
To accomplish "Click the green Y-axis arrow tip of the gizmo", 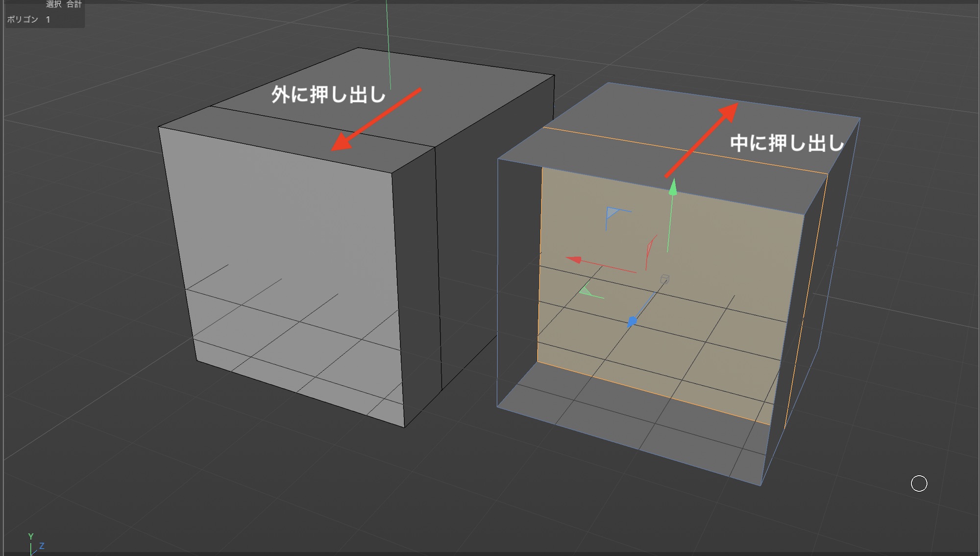I will tap(673, 187).
